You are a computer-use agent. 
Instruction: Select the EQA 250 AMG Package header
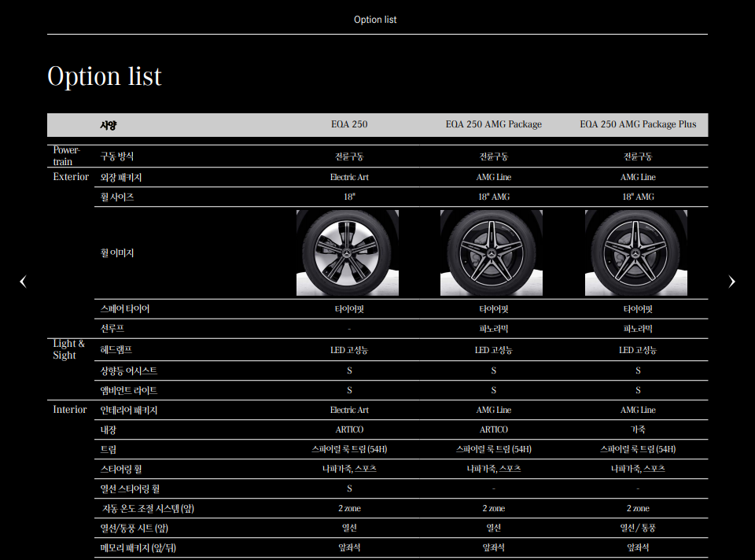(x=494, y=124)
